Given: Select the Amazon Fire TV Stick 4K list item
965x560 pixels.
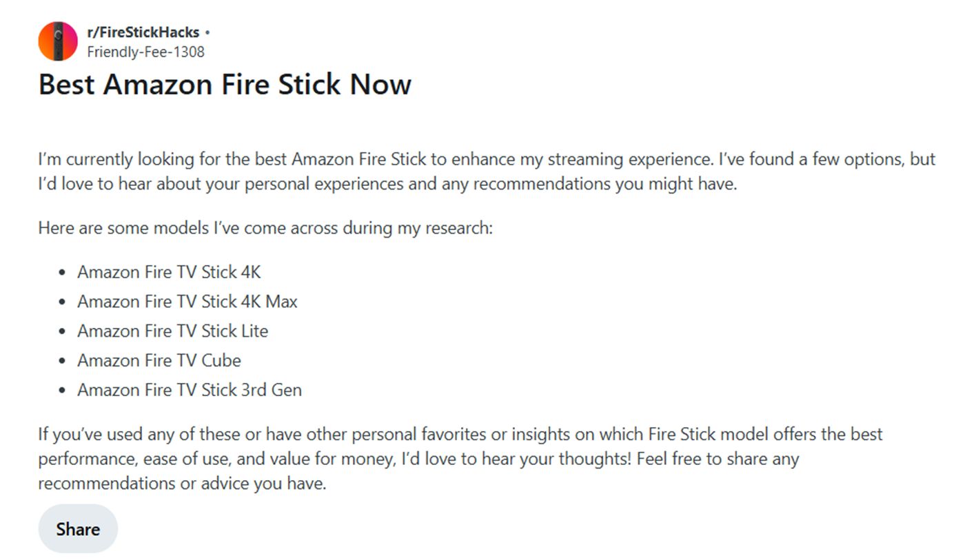Looking at the screenshot, I should coord(169,272).
